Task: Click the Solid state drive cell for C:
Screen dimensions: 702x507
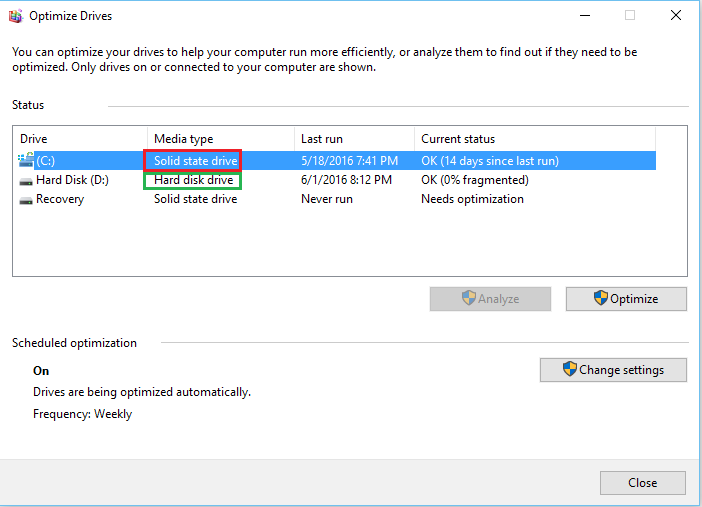Action: pyautogui.click(x=196, y=161)
